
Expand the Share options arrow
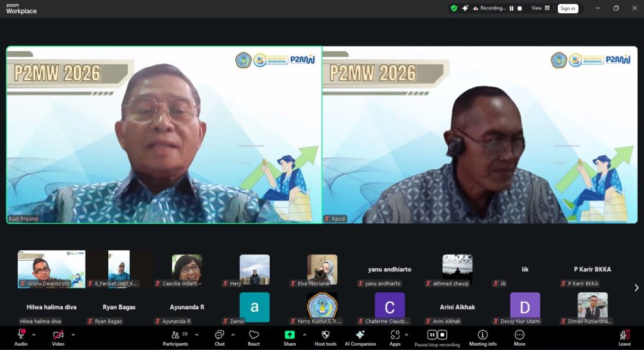(x=304, y=335)
